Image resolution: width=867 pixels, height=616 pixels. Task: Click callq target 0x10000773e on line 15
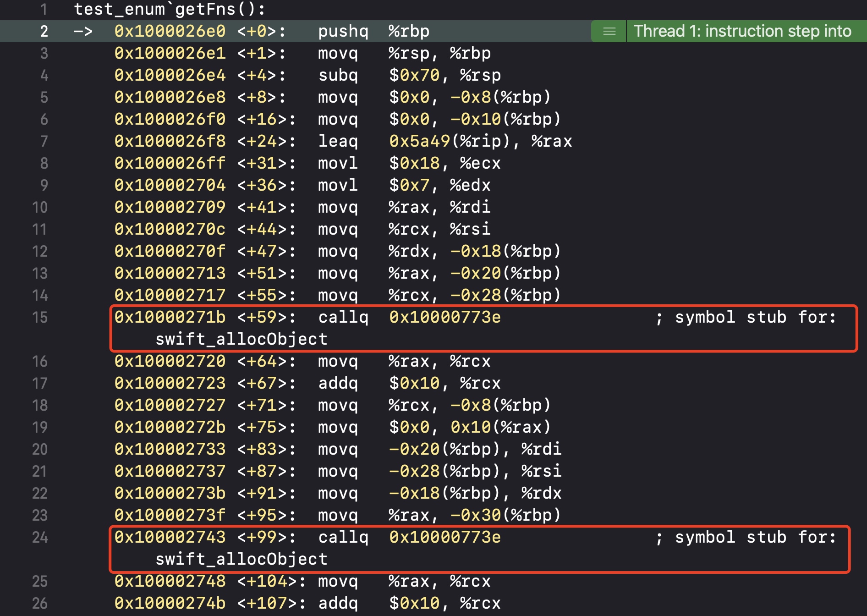[445, 317]
